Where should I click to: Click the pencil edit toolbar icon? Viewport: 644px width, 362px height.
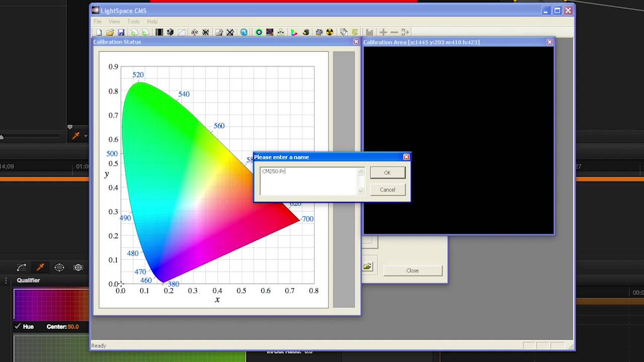point(219,32)
